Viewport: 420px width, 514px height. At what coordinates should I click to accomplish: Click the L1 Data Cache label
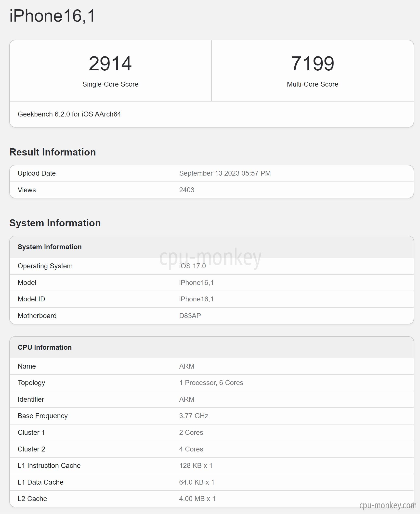[x=40, y=482]
